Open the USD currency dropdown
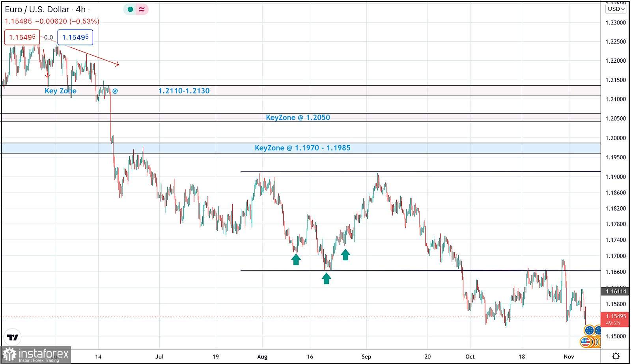This screenshot has height=364, width=631. (x=616, y=9)
